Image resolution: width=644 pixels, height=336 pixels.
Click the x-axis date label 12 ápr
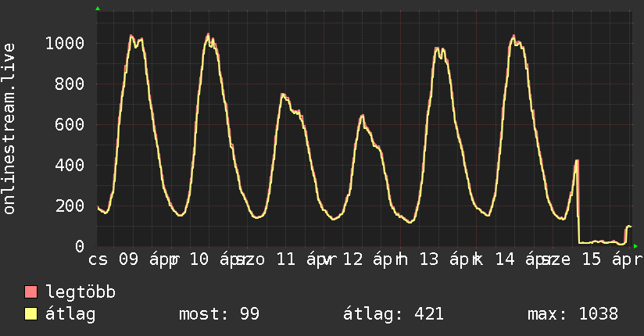pos(372,259)
